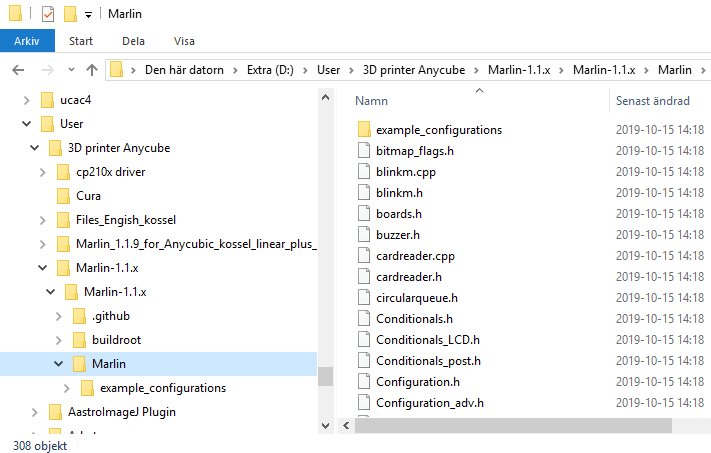The image size is (711, 453).
Task: Select the cardreader.cpp file icon
Action: 364,255
